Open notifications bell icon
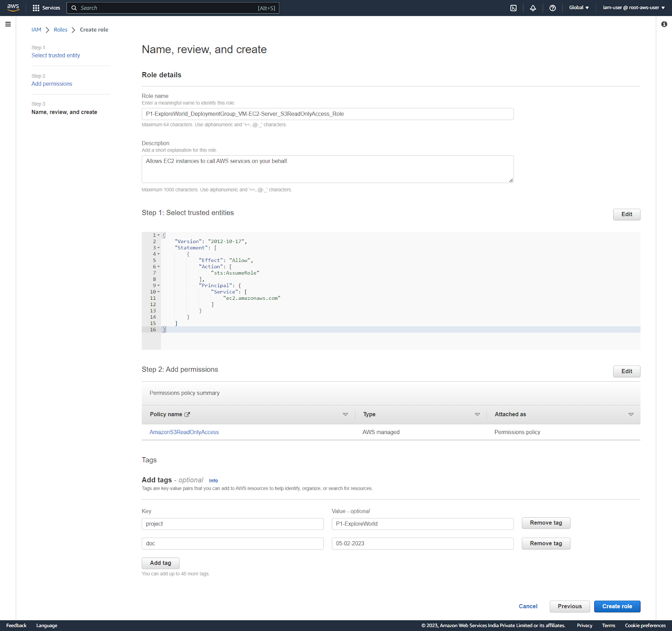 (x=533, y=8)
